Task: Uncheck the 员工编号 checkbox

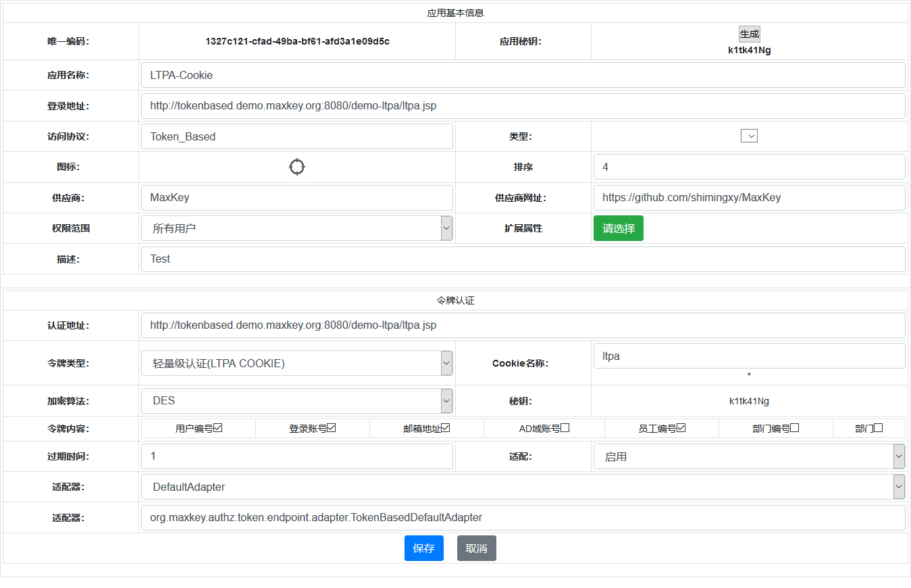Action: coord(681,427)
